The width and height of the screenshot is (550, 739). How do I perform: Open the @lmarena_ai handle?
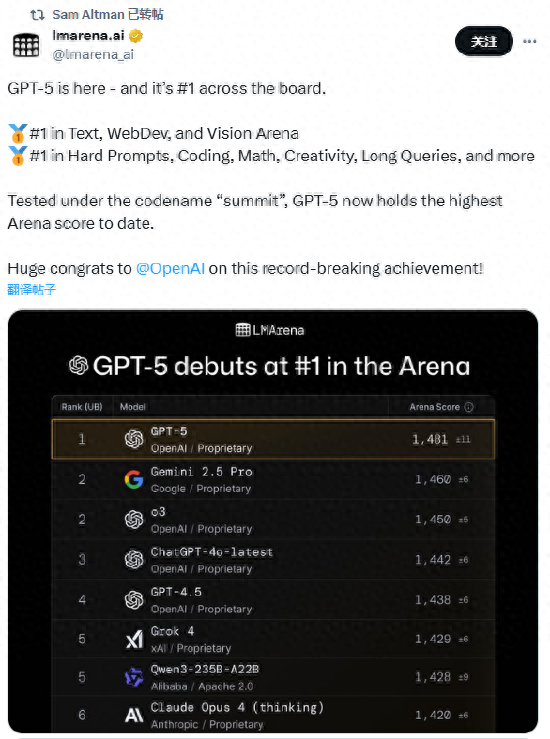pos(93,55)
